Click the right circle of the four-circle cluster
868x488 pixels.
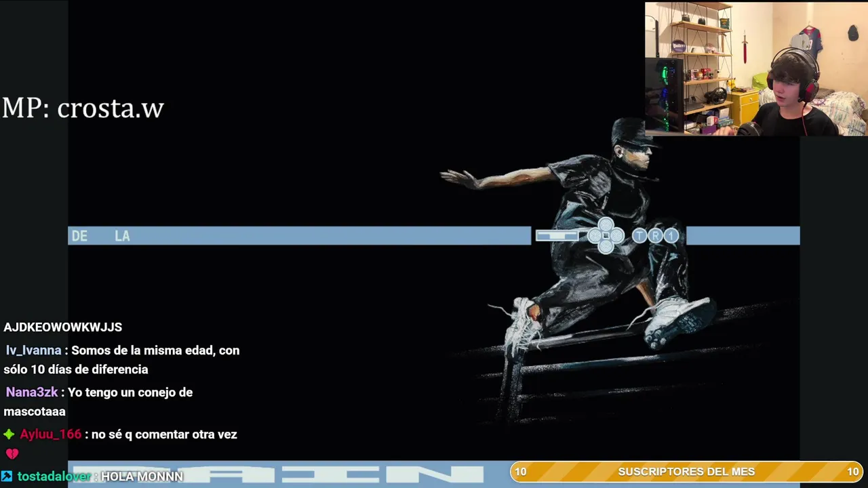click(x=616, y=236)
